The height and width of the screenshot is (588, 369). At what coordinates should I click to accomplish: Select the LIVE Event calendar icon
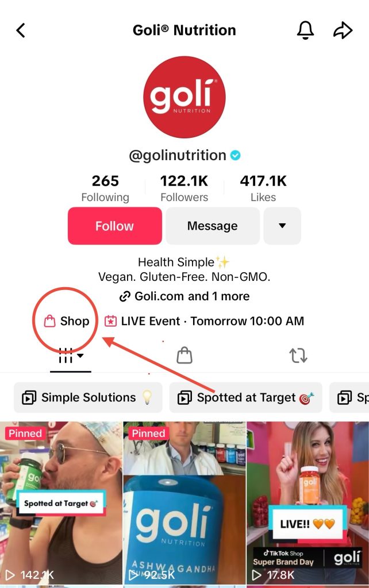click(110, 321)
